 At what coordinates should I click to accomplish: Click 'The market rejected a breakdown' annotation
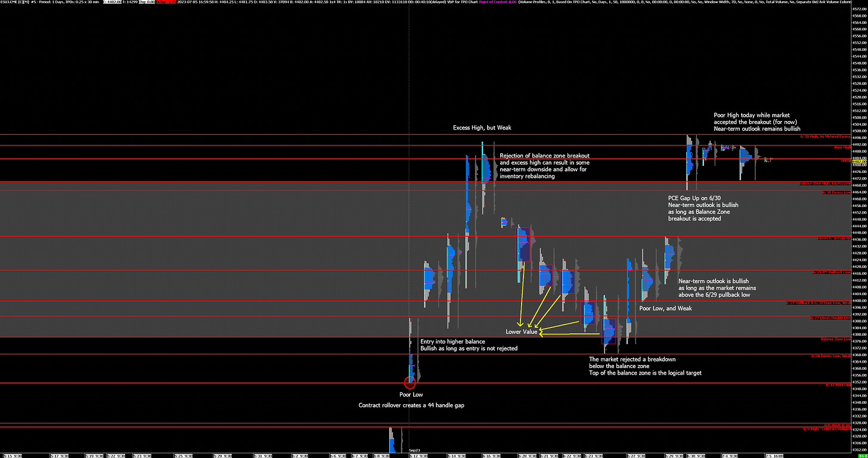[x=633, y=359]
